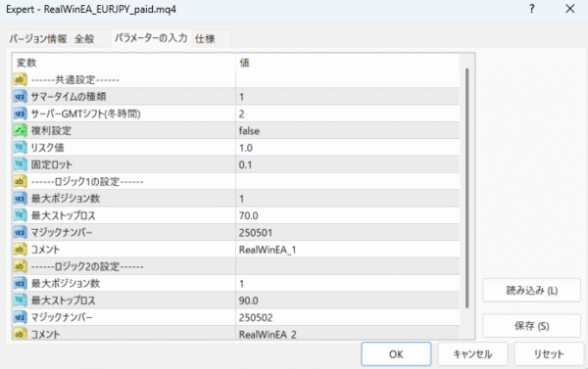This screenshot has height=369, width=588.
Task: Select the ------ロジック1の設定------ row text
Action: click(x=87, y=181)
